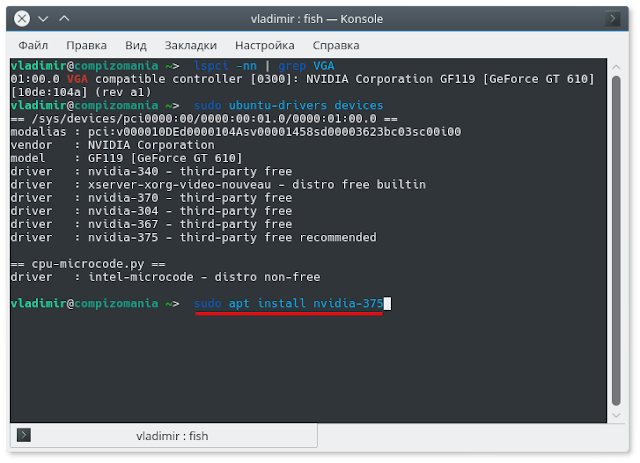Open the Закладки menu
This screenshot has width=640, height=463.
(x=191, y=45)
